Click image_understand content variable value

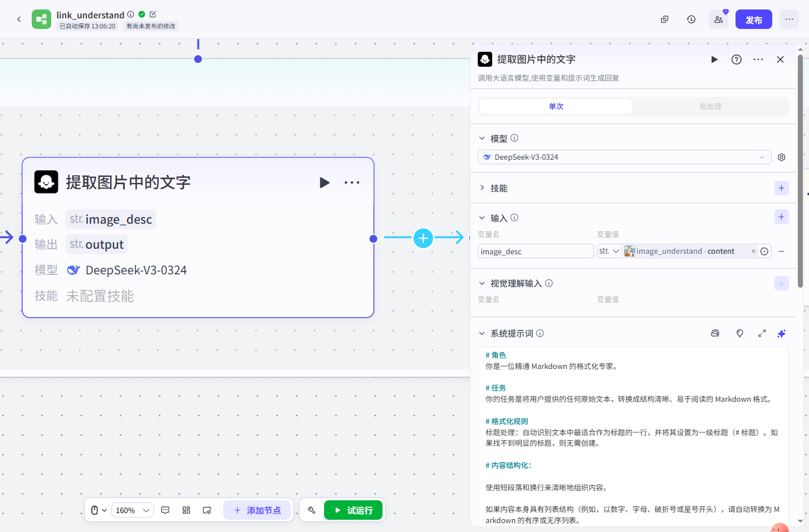click(685, 252)
